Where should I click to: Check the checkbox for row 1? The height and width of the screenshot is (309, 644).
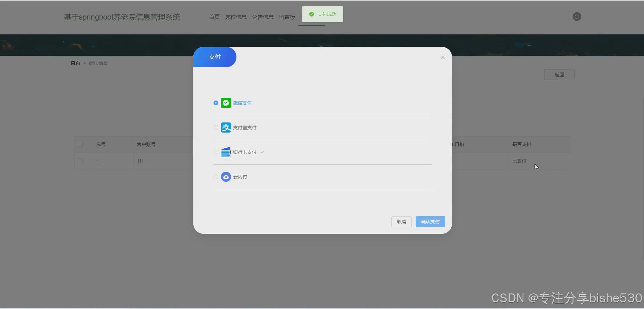pyautogui.click(x=80, y=161)
